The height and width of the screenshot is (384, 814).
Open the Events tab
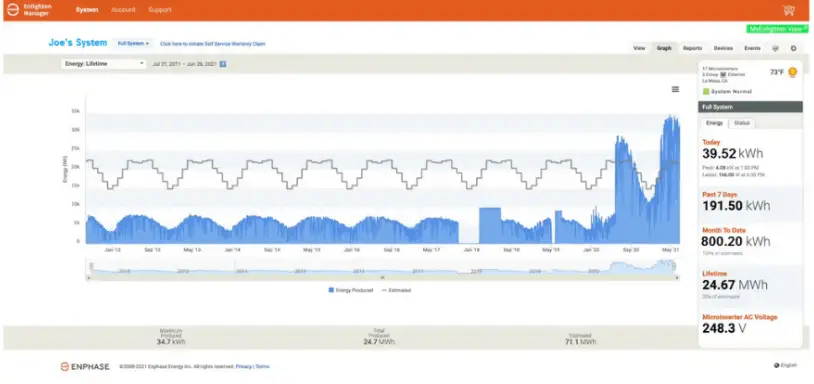tap(752, 48)
